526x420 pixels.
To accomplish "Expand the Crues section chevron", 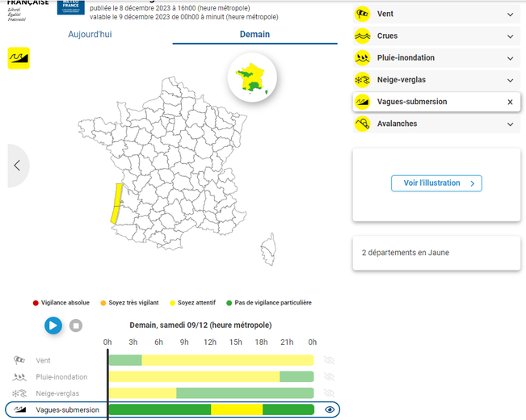I will (510, 36).
